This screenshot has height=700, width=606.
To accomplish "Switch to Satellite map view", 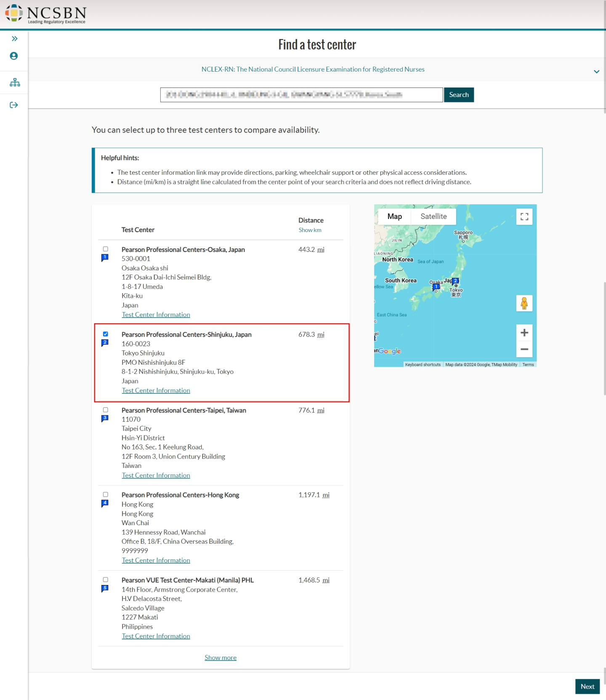I will pyautogui.click(x=433, y=216).
